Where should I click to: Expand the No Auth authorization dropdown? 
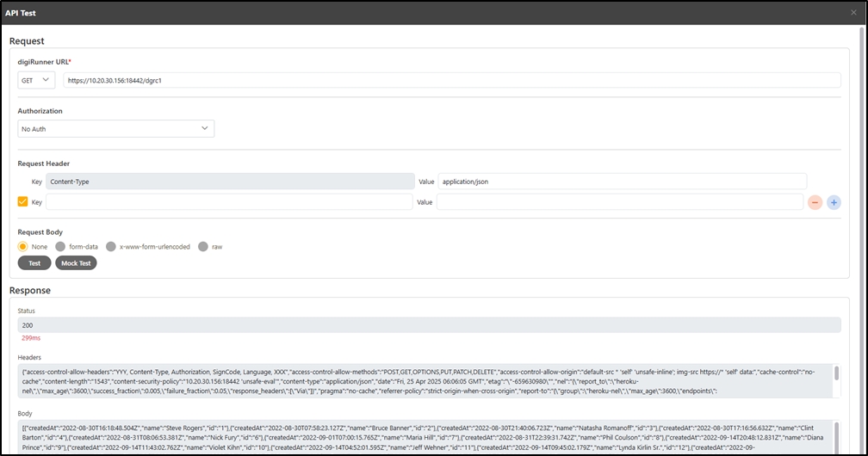point(115,128)
